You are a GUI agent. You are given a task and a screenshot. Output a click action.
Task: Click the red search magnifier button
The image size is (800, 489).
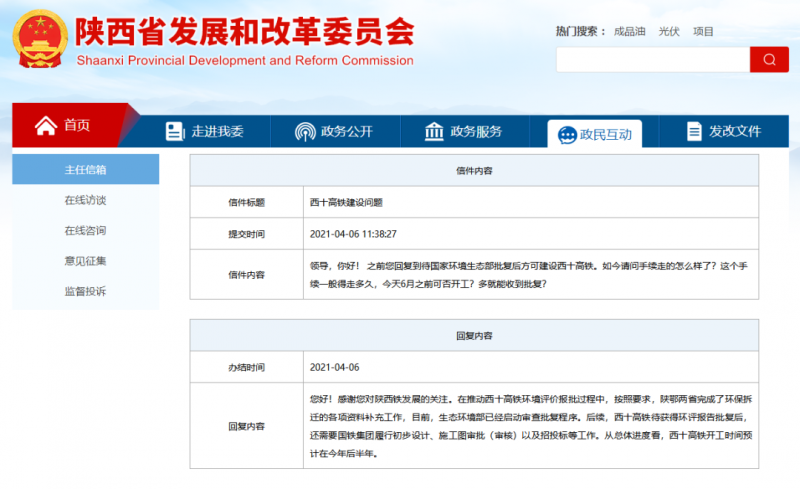[769, 59]
